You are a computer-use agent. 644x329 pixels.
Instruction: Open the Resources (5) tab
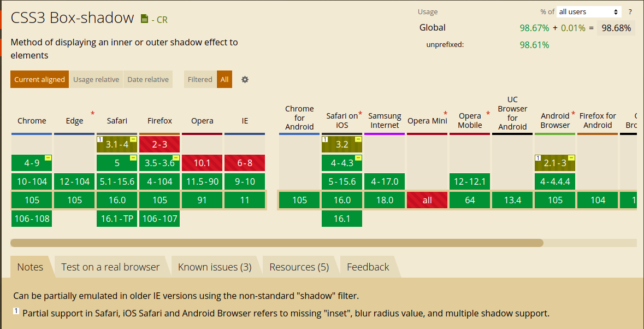pos(299,267)
